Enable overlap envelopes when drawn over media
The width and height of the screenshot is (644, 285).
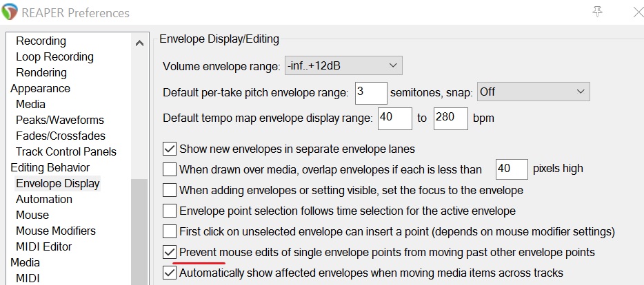pyautogui.click(x=170, y=169)
